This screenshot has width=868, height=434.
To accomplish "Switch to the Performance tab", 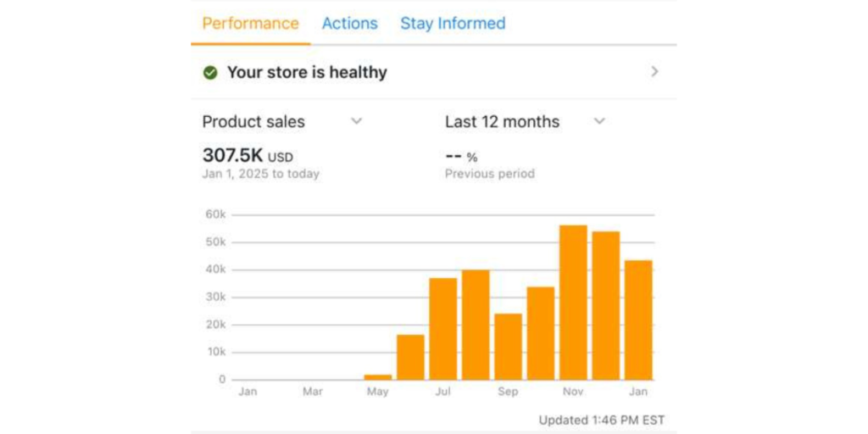I will pos(250,24).
